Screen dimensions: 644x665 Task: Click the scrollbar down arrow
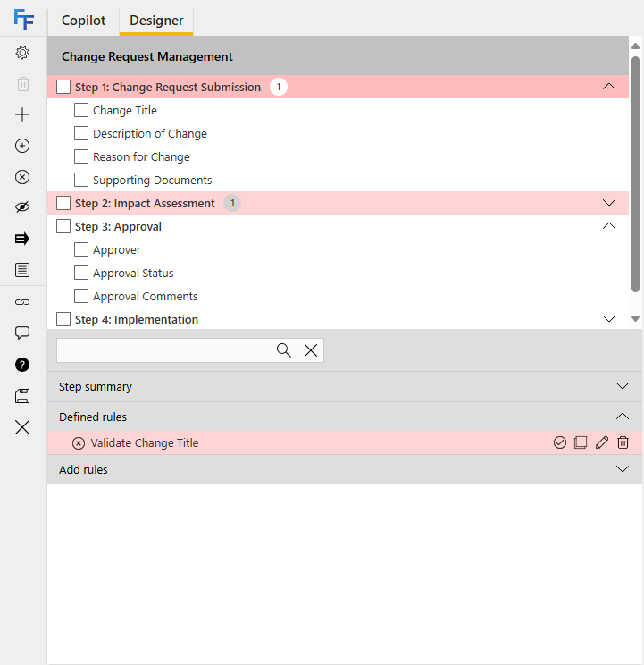[635, 318]
